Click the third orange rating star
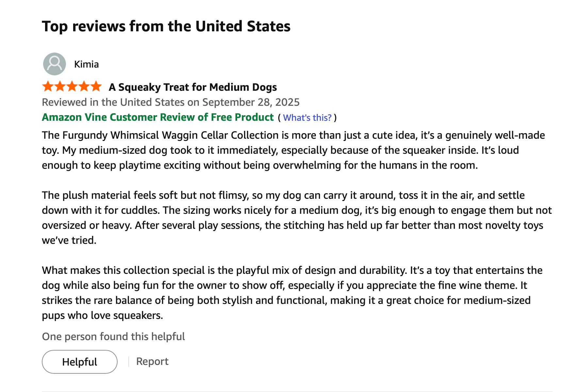This screenshot has height=392, width=582. pyautogui.click(x=72, y=86)
